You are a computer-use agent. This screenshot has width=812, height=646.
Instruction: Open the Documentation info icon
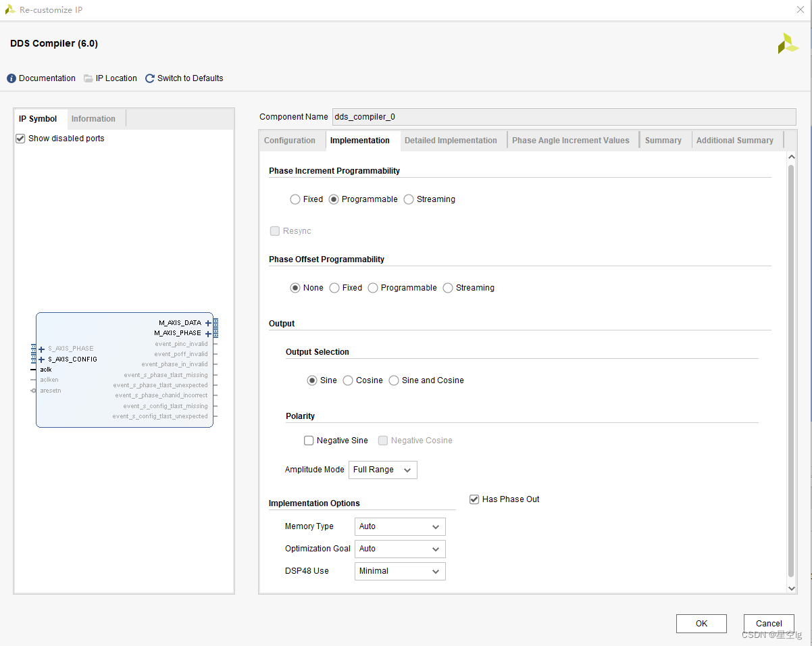(11, 78)
